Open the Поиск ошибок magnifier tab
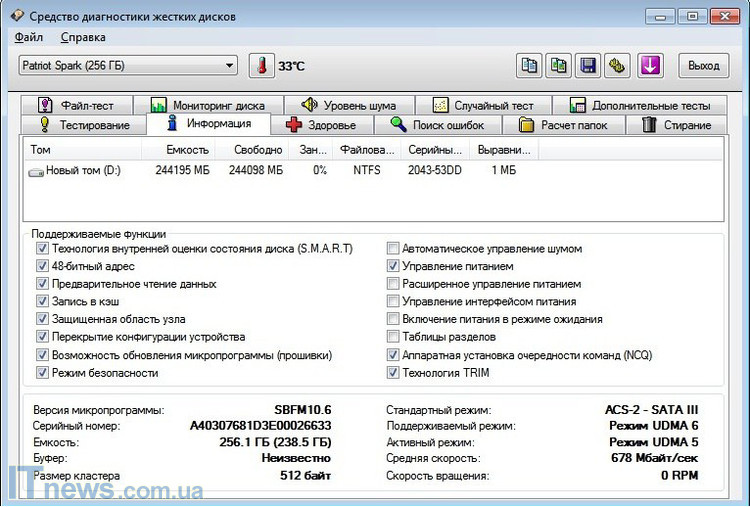The width and height of the screenshot is (750, 507). 437,125
